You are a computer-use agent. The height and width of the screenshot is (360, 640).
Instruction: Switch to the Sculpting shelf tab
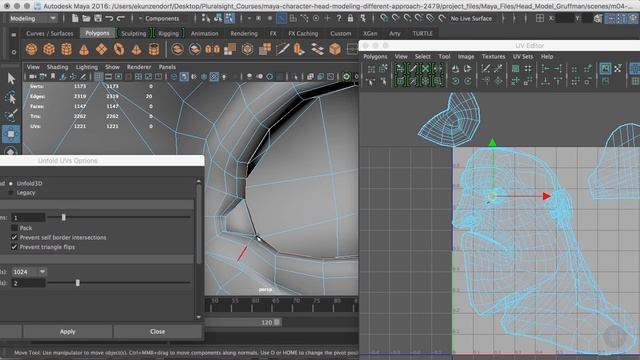click(133, 33)
